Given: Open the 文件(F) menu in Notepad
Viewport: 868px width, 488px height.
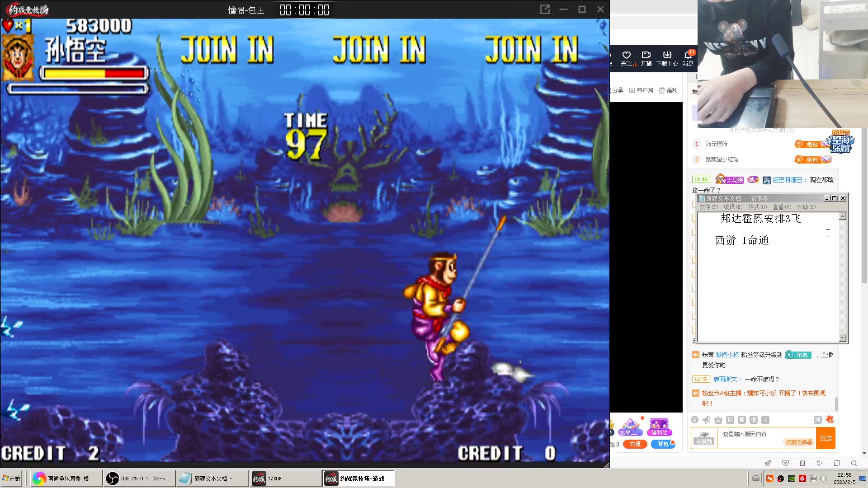Looking at the screenshot, I should pyautogui.click(x=709, y=207).
